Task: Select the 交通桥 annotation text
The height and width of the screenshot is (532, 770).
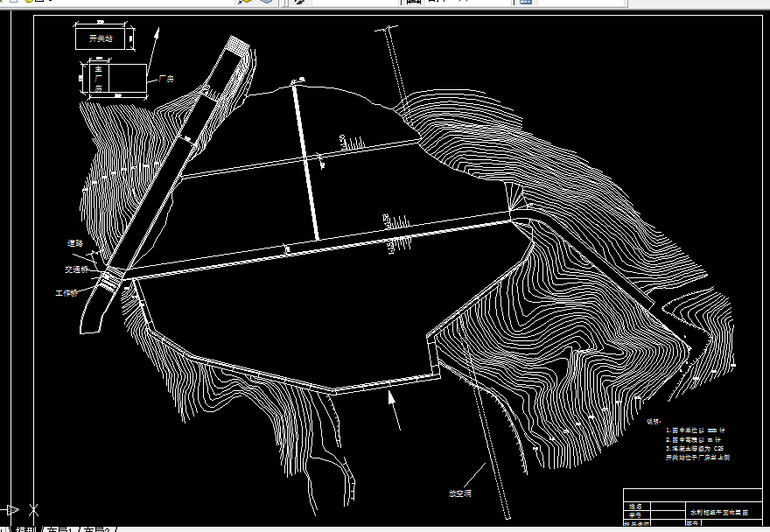Action: [x=77, y=269]
